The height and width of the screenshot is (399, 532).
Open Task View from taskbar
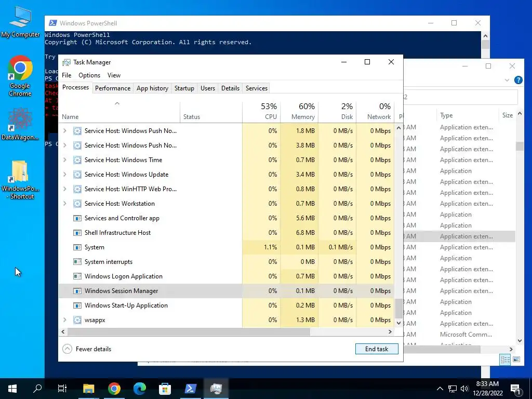(x=62, y=389)
